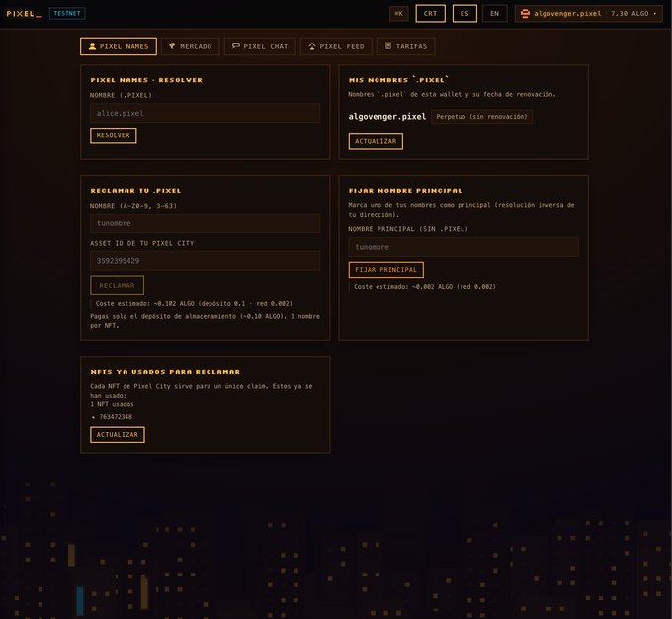672x619 pixels.
Task: Click the Asset ID field showing 3592395429
Action: point(205,261)
